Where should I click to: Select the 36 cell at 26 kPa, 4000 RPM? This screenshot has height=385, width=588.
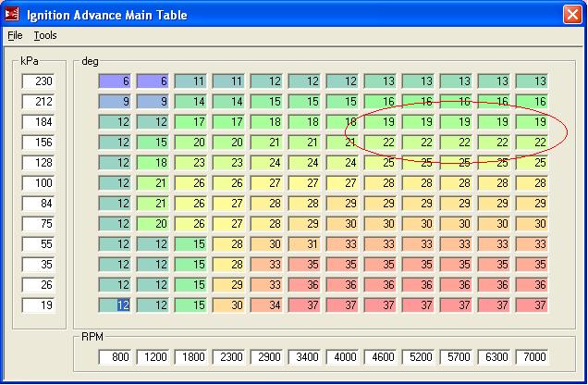tap(342, 284)
